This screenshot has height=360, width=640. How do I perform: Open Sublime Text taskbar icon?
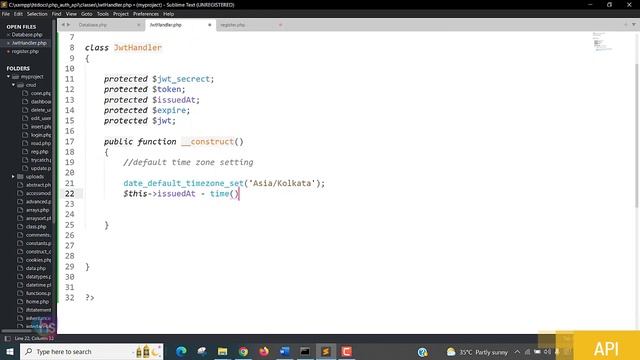click(326, 351)
